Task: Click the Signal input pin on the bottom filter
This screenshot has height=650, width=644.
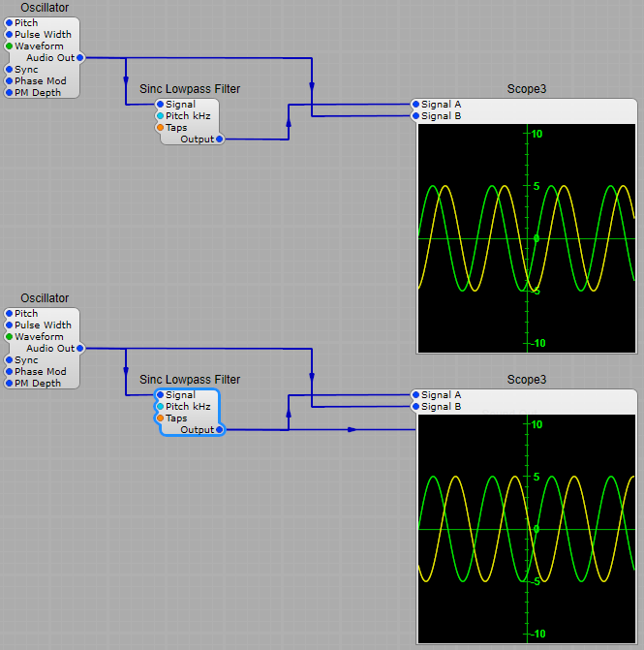Action: point(161,394)
